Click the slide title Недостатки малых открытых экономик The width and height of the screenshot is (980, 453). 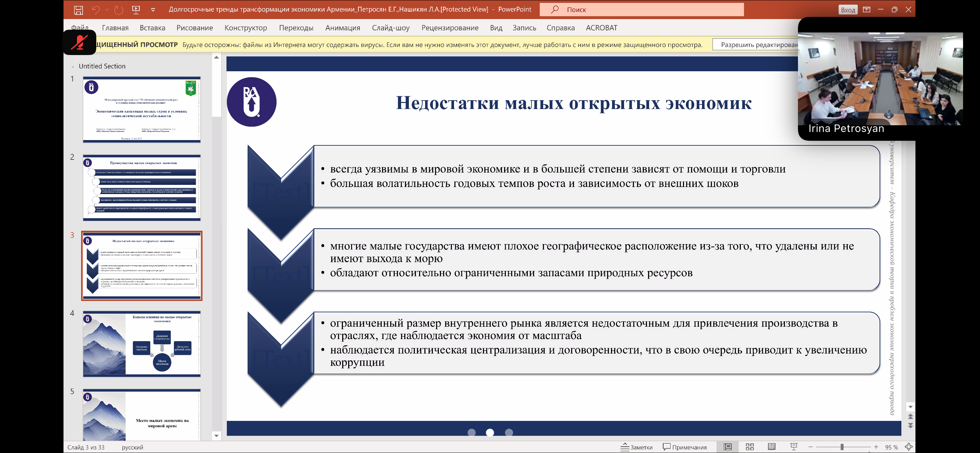[x=573, y=103]
